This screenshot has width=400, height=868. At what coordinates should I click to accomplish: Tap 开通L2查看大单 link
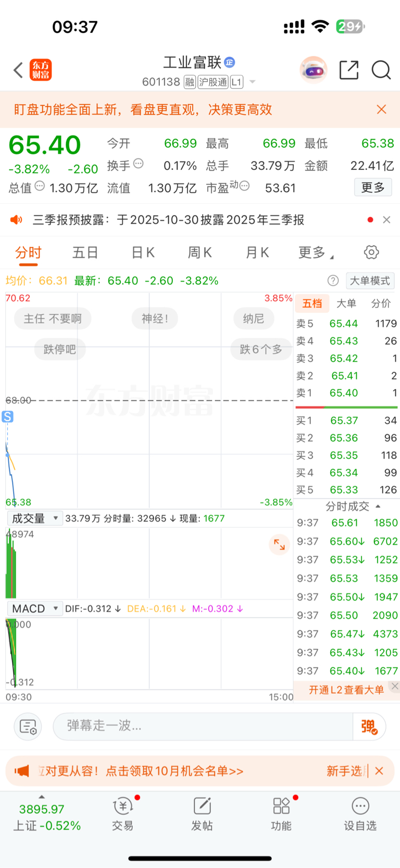pos(346,690)
